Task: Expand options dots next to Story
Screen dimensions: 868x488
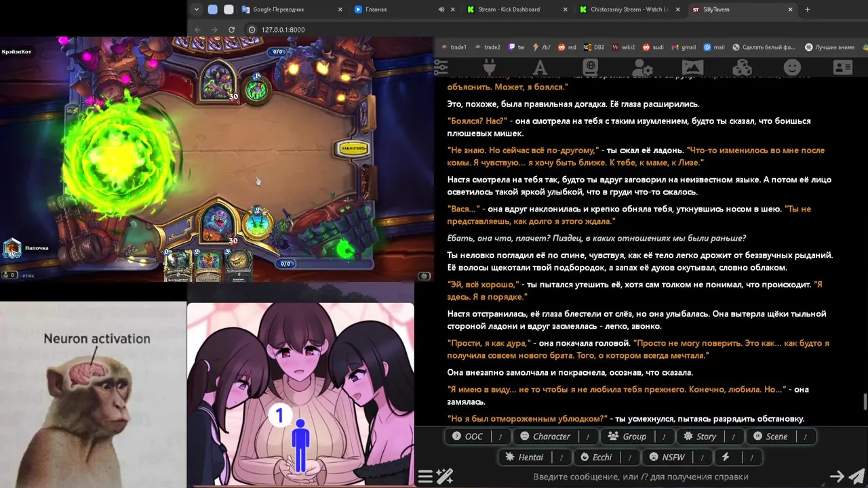Action: pos(733,436)
